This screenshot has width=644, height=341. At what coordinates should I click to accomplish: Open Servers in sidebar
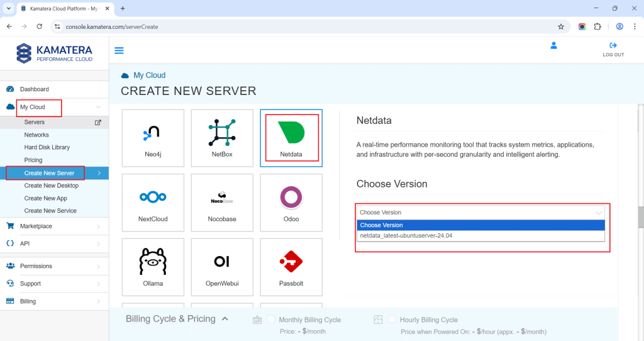pyautogui.click(x=35, y=123)
